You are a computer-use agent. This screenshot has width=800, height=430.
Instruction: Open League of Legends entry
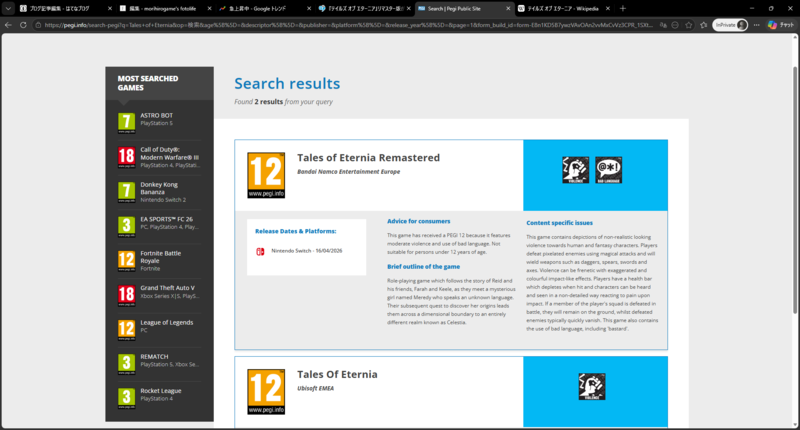pyautogui.click(x=167, y=323)
